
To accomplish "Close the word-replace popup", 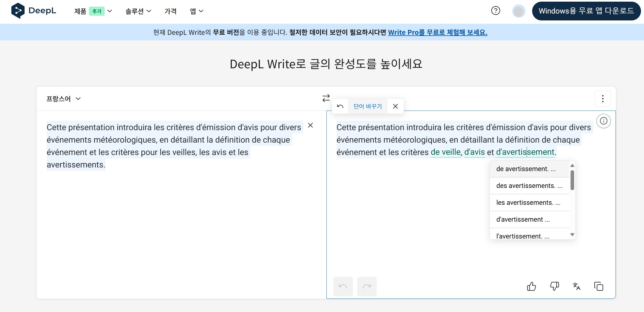I will coord(395,106).
